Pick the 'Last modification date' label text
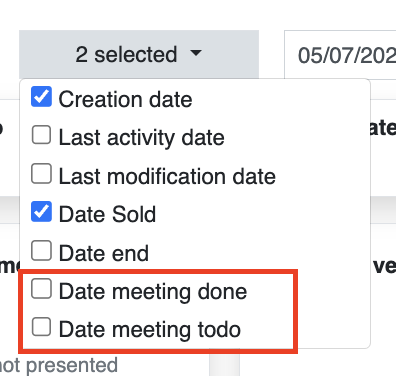Image resolution: width=396 pixels, height=376 pixels. (x=167, y=176)
